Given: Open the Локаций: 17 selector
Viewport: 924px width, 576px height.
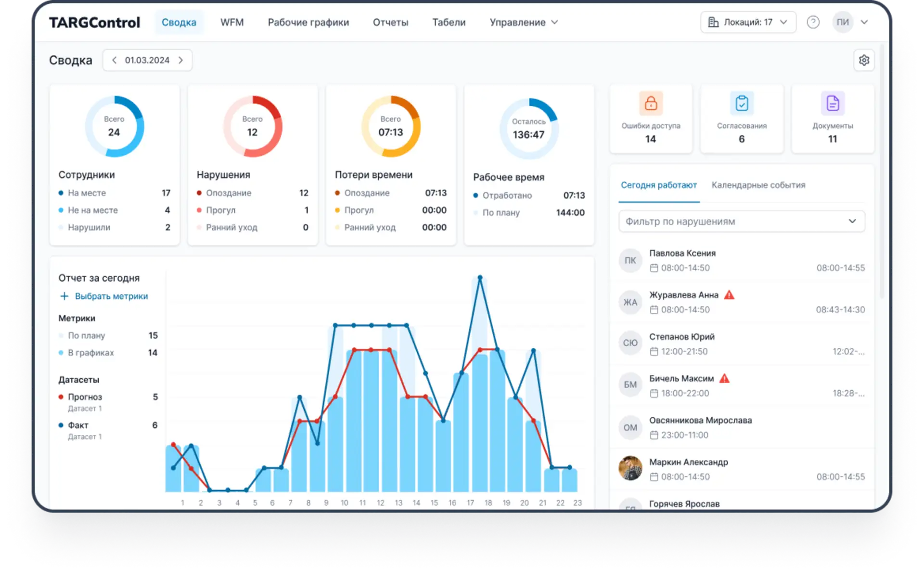Looking at the screenshot, I should point(747,22).
